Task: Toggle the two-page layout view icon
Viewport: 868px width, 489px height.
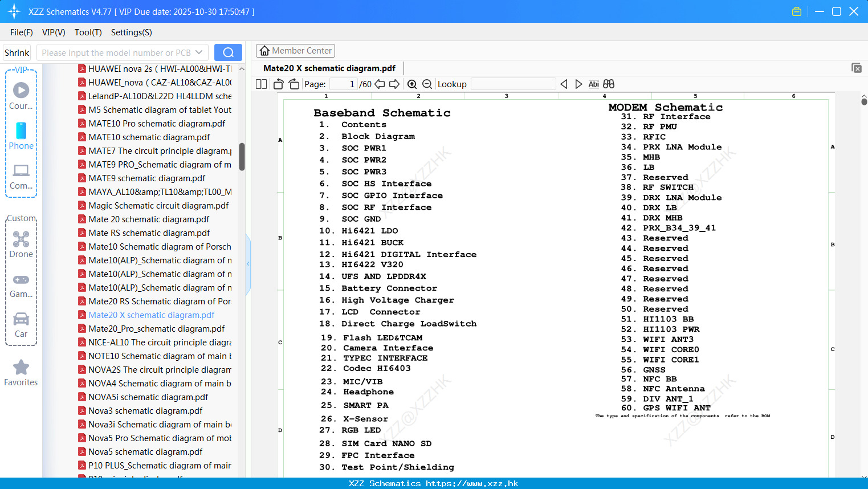Action: [x=261, y=84]
